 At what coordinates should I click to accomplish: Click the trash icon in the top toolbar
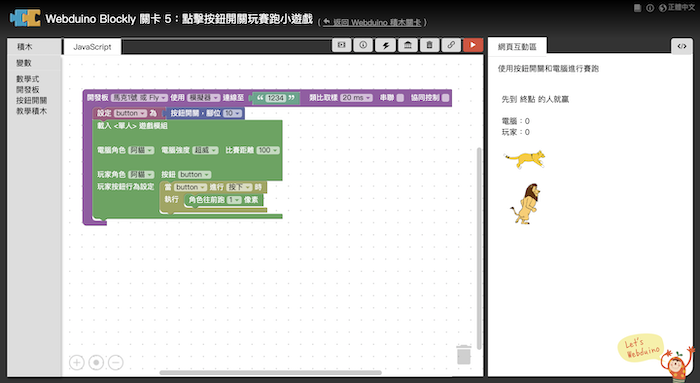coord(429,45)
